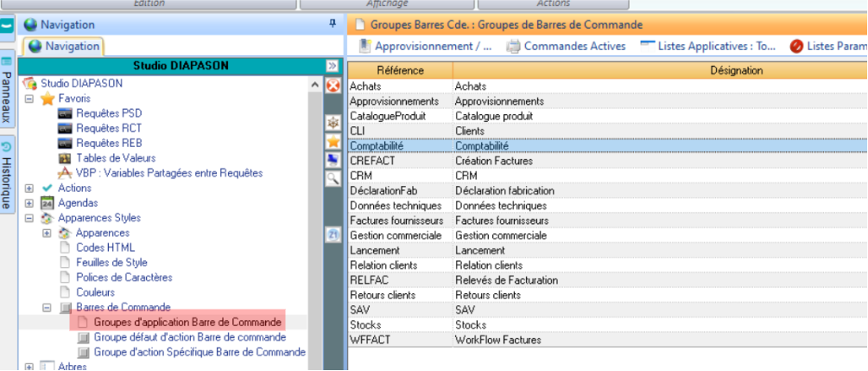
Task: Click the red cross icon in navigation sidebar
Action: pos(333,85)
